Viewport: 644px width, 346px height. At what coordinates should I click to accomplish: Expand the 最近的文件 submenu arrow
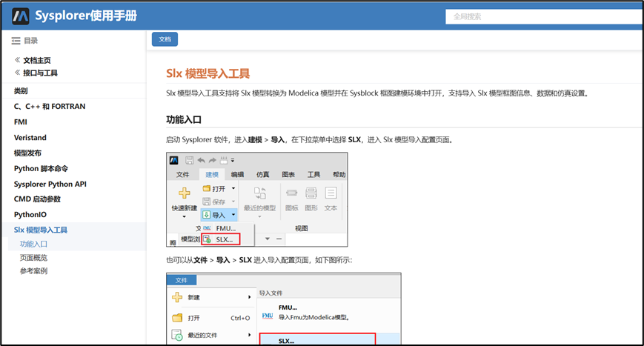pyautogui.click(x=249, y=335)
